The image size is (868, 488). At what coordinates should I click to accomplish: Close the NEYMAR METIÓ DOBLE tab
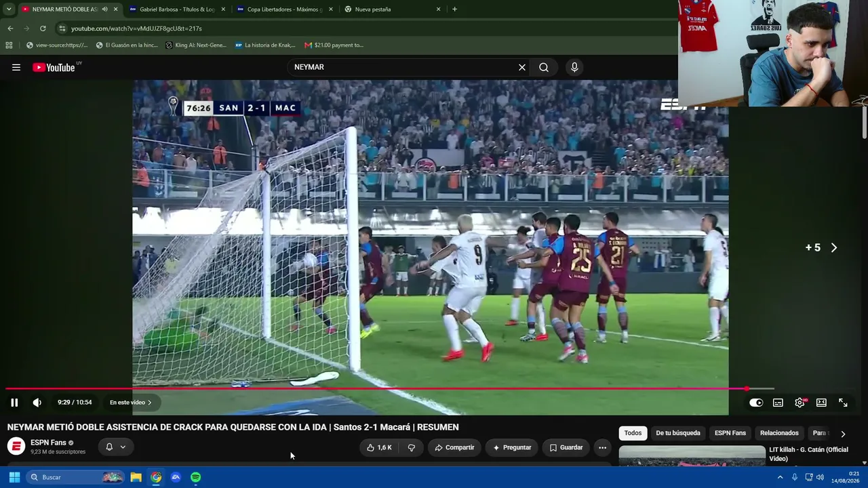click(x=116, y=9)
